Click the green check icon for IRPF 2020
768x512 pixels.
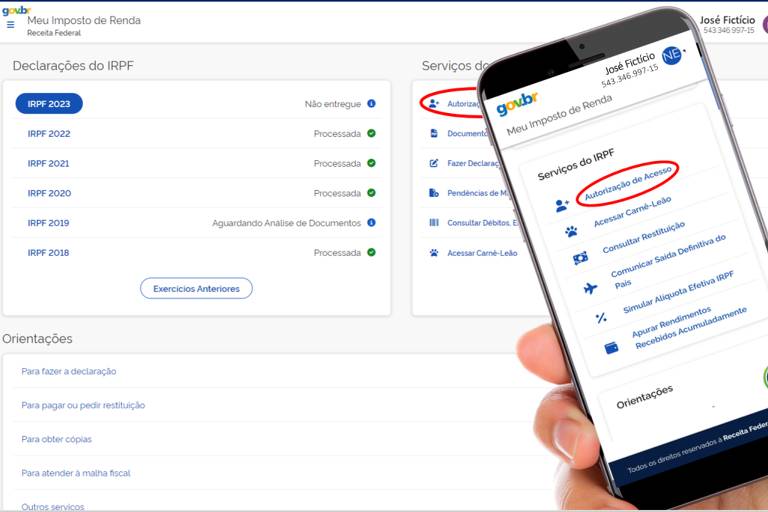click(371, 193)
